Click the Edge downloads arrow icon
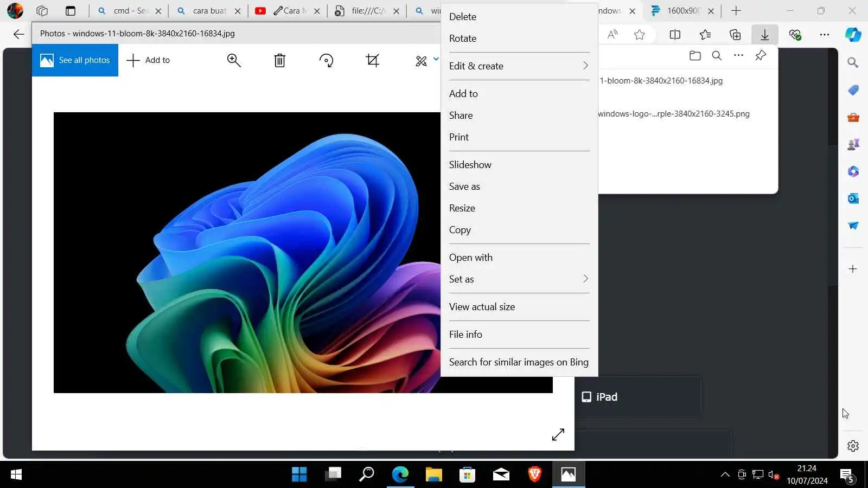This screenshot has width=868, height=488. pyautogui.click(x=764, y=35)
